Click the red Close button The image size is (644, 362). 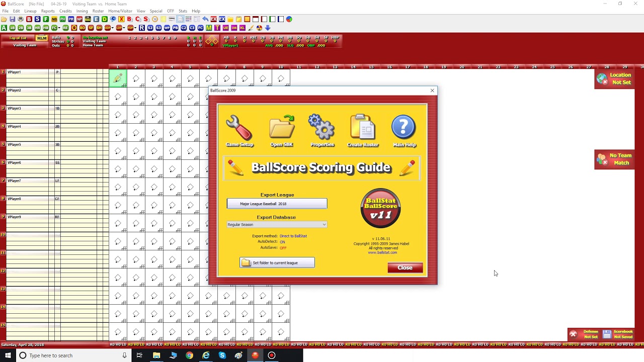tap(405, 267)
